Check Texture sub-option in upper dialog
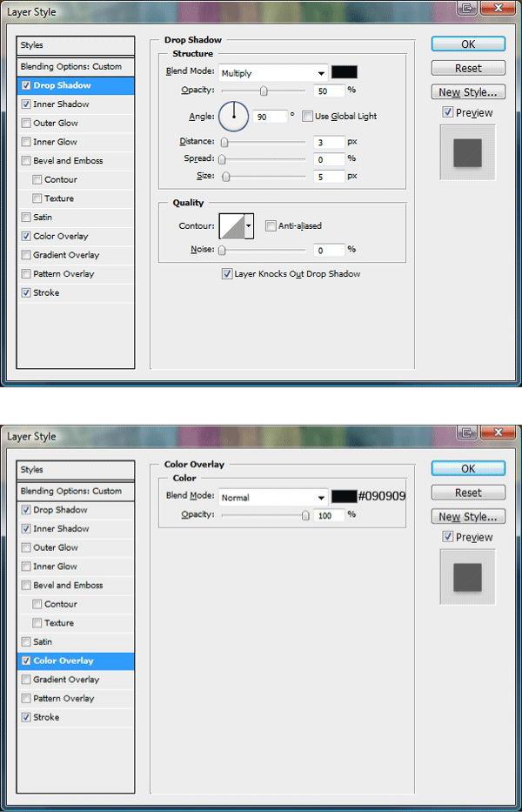 click(37, 198)
